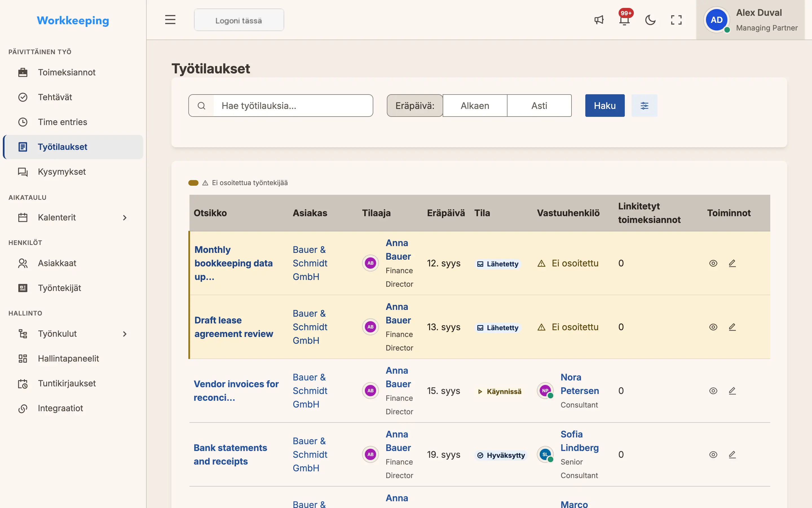View Vendor invoices work order

pyautogui.click(x=713, y=391)
